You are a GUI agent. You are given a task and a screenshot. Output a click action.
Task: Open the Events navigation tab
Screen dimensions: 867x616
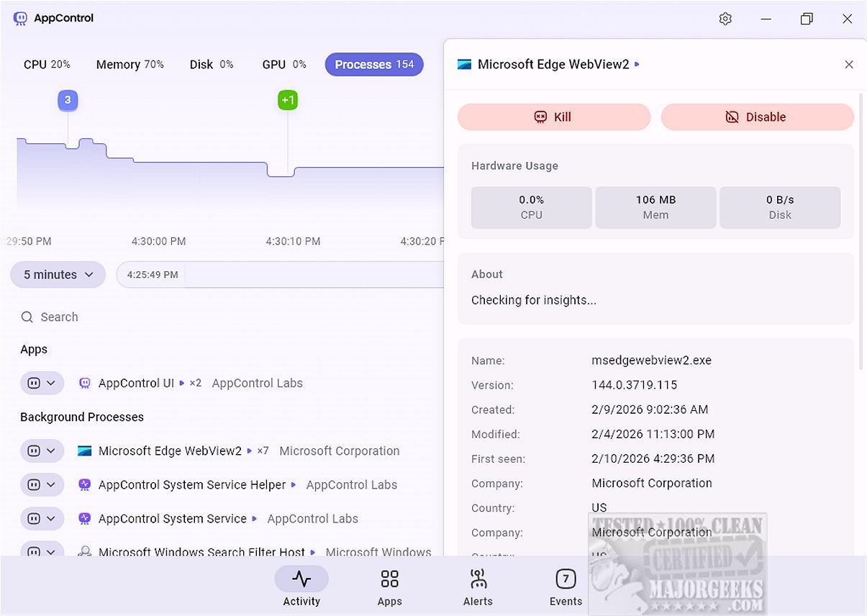(x=566, y=586)
